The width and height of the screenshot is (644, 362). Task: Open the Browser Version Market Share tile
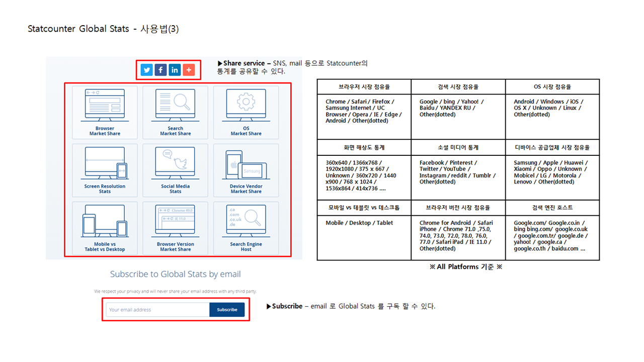(x=175, y=228)
